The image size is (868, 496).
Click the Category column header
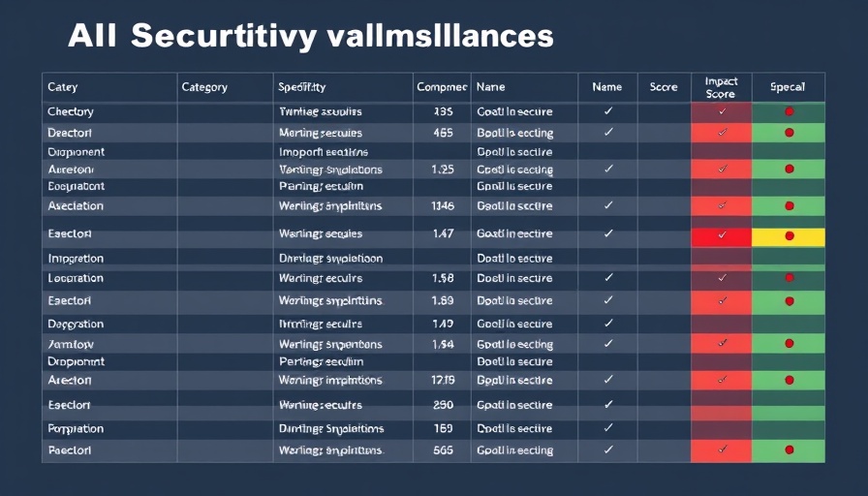click(204, 87)
